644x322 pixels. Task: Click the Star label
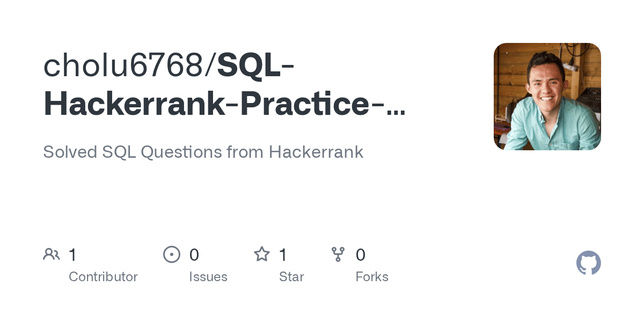coord(291,277)
